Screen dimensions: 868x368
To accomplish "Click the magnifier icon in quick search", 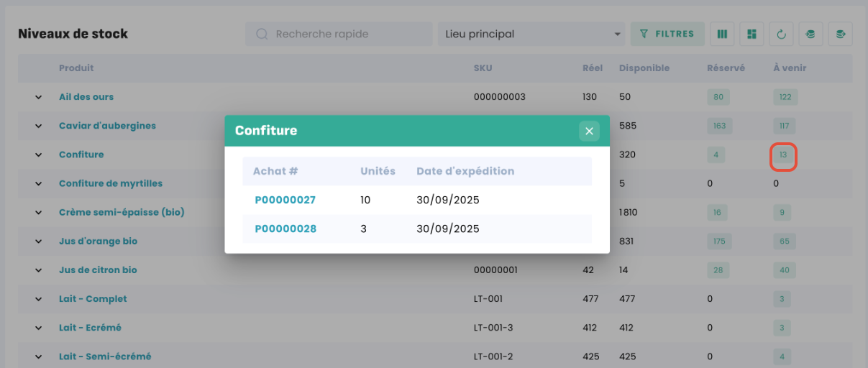I will 262,34.
